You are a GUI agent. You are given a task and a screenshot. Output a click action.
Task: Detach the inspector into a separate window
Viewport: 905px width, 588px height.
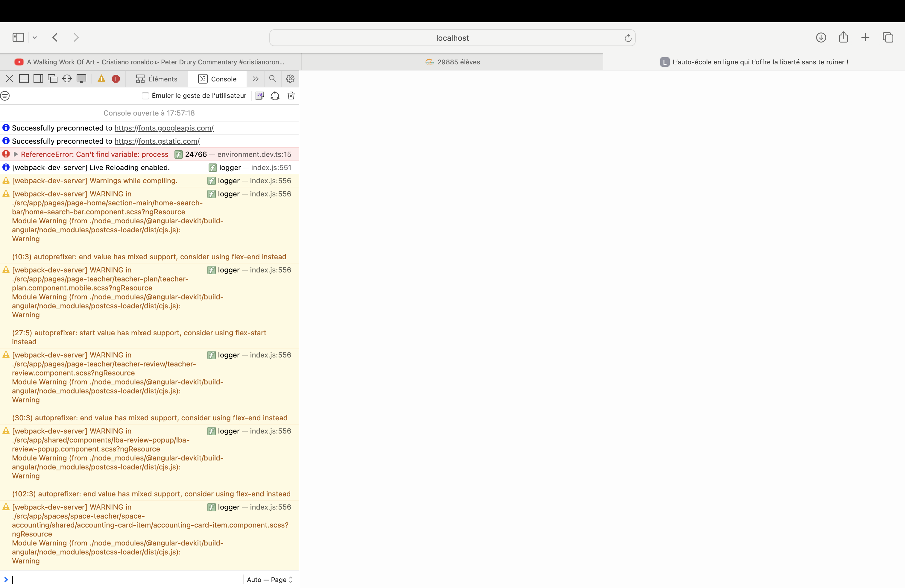pos(52,79)
